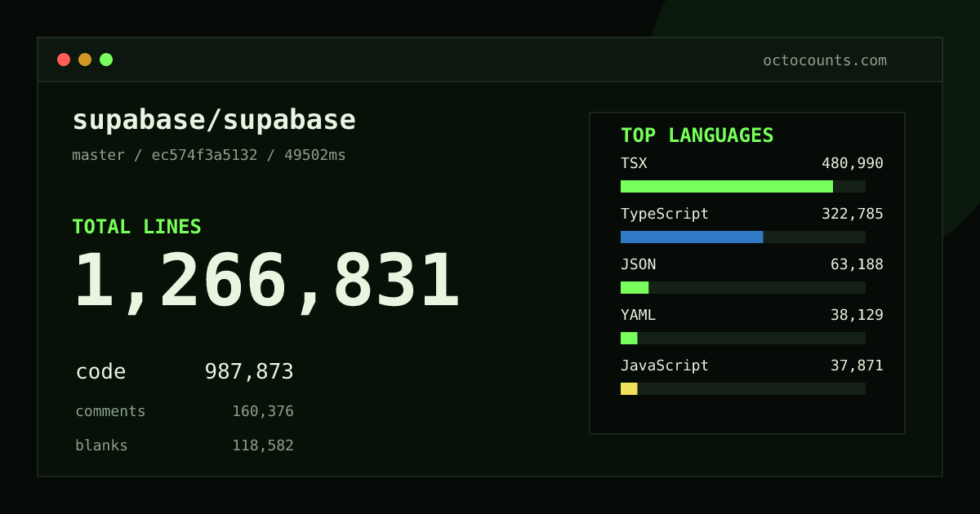Click the code row label
The height and width of the screenshot is (514, 980).
(101, 372)
